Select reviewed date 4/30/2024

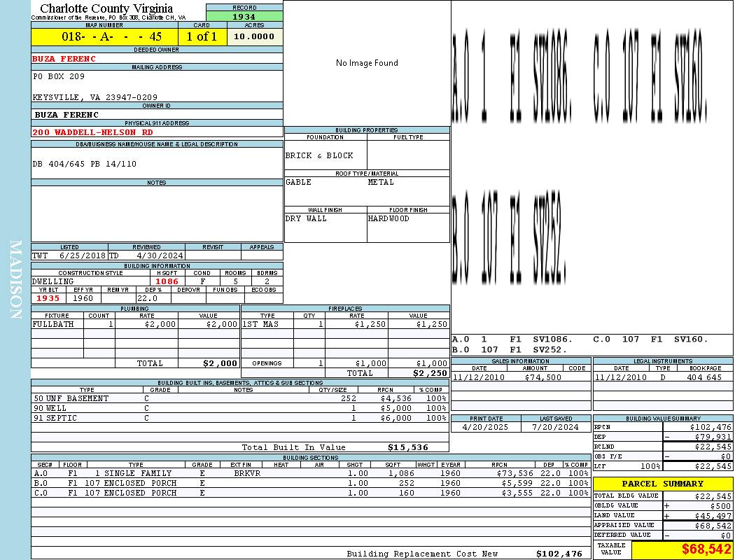pyautogui.click(x=160, y=256)
